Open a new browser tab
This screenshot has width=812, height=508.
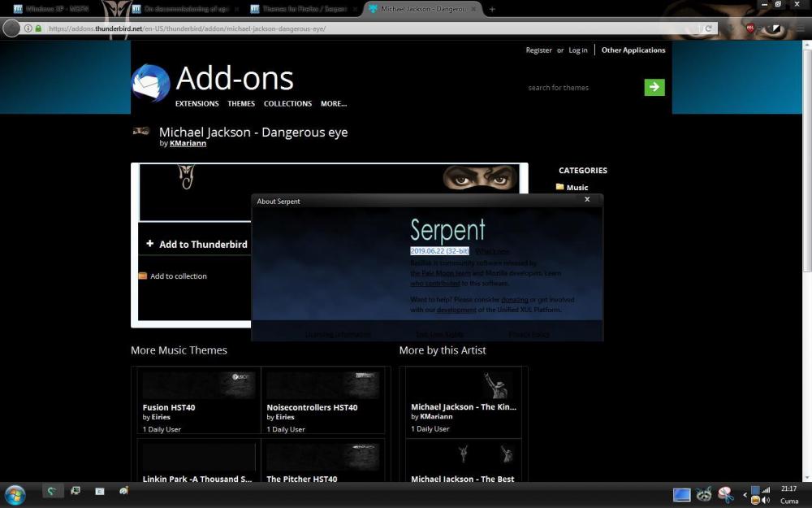(492, 9)
